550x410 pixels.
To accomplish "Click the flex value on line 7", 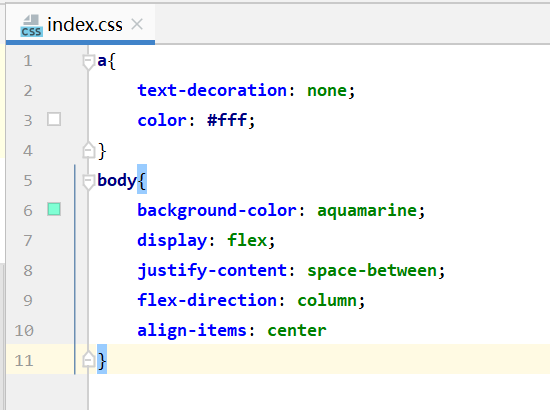I will pyautogui.click(x=247, y=241).
